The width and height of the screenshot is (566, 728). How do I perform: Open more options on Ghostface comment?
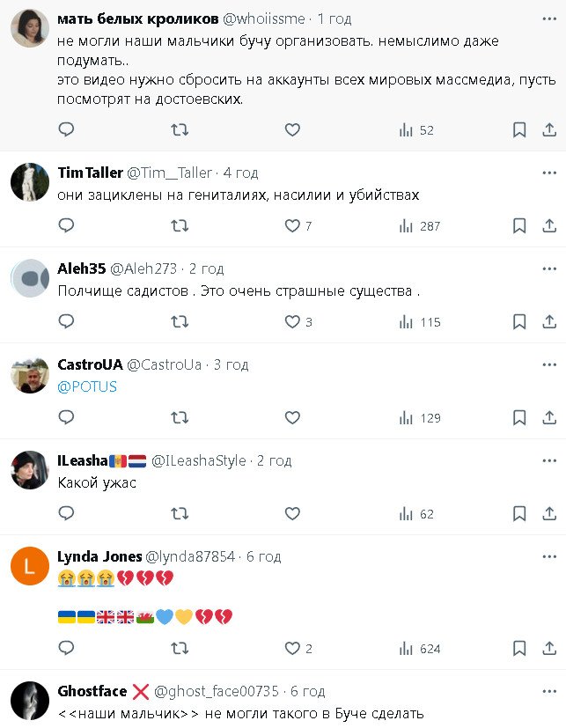click(549, 691)
